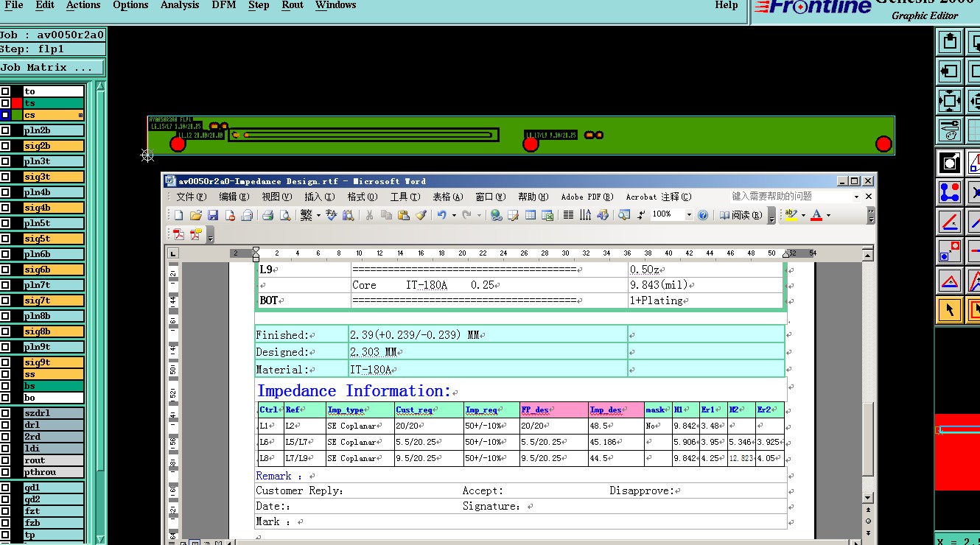Click Genesis blue-red connected nodes icon
Viewport: 980px width, 545px height.
click(x=950, y=191)
